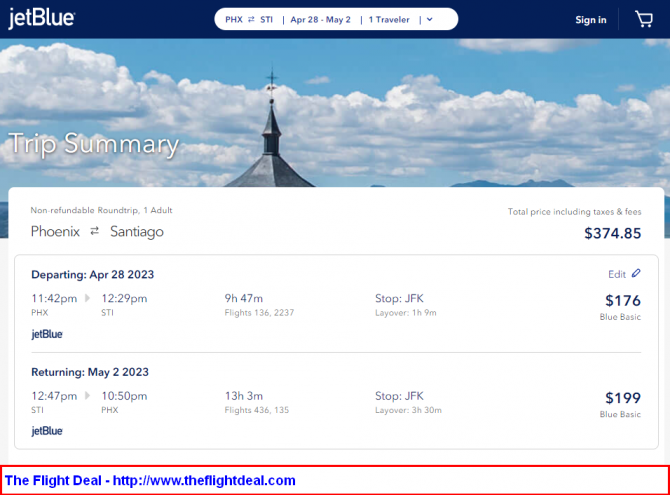
Task: Click Blue Basic label under $176
Action: [x=620, y=317]
